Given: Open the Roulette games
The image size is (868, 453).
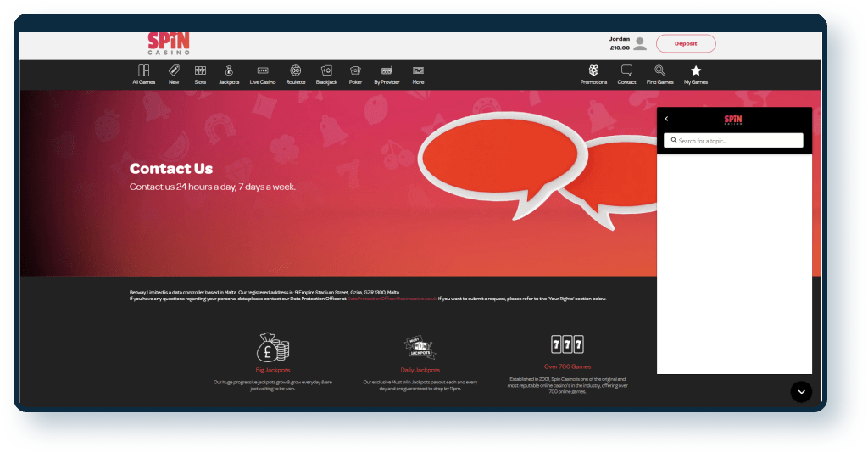Looking at the screenshot, I should click(x=296, y=75).
